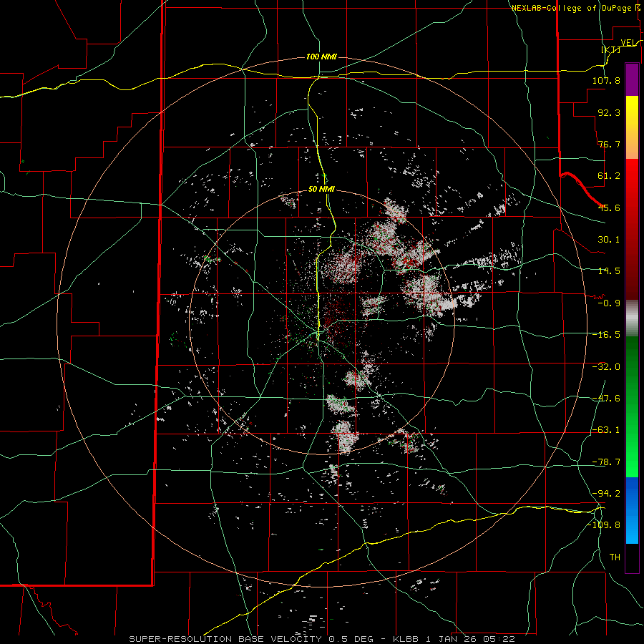Click the -32.0 scale value
Screen dimensions: 644x644
pos(606,367)
